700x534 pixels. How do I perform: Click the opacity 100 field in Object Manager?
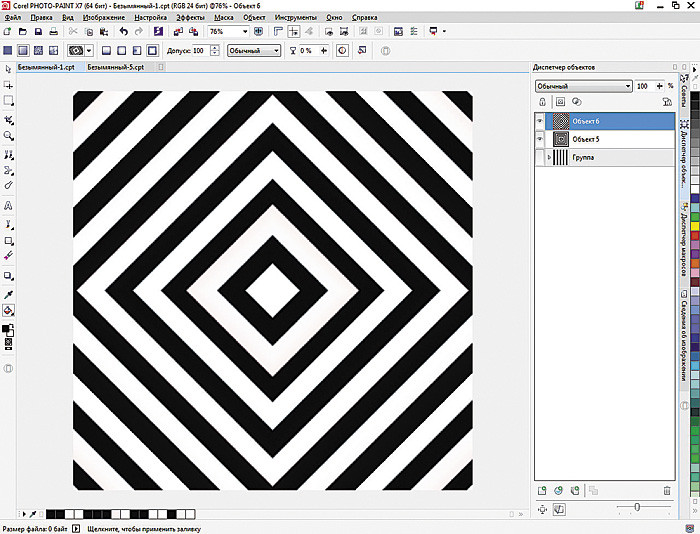[645, 86]
